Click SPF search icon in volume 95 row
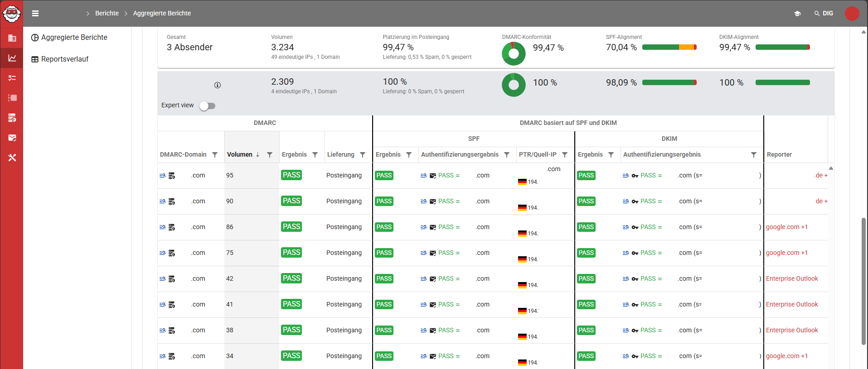Image resolution: width=868 pixels, height=369 pixels. tap(424, 175)
